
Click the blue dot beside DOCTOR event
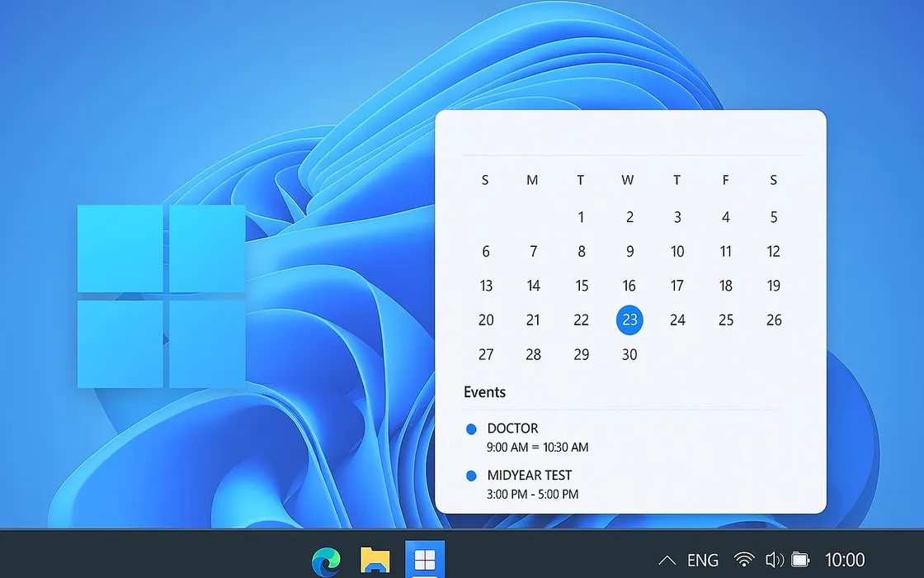(472, 429)
